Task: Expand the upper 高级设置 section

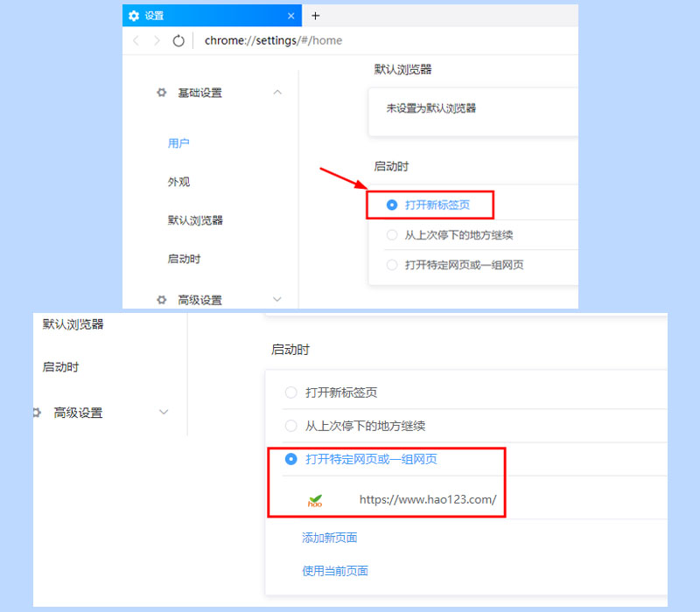Action: [x=277, y=300]
